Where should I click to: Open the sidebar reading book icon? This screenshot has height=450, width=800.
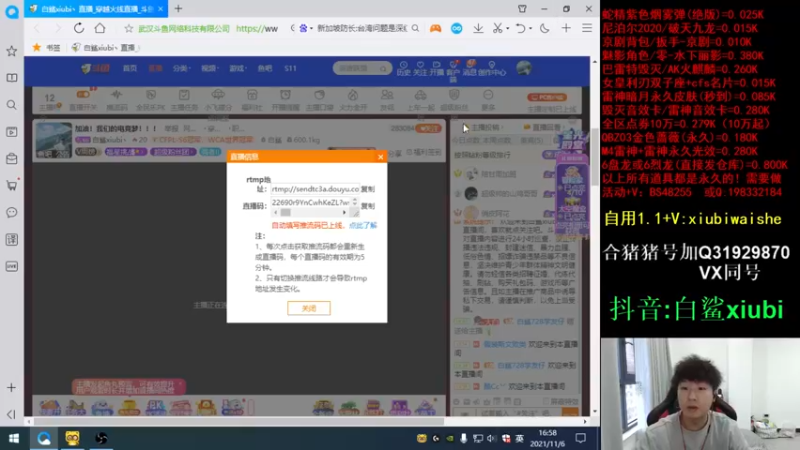tap(12, 78)
